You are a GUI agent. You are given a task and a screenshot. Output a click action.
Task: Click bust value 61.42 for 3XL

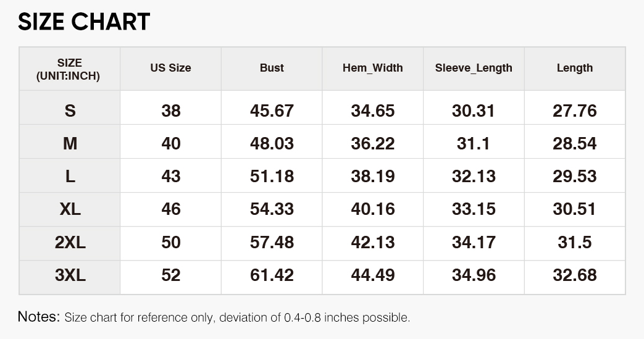(x=272, y=275)
